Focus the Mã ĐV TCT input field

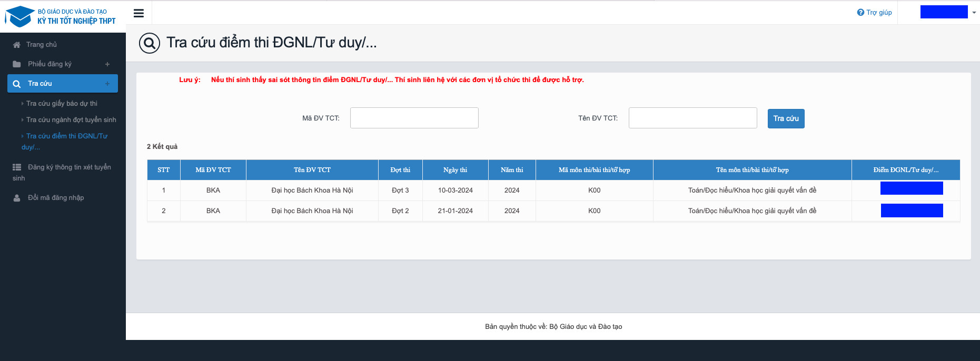[x=414, y=118]
